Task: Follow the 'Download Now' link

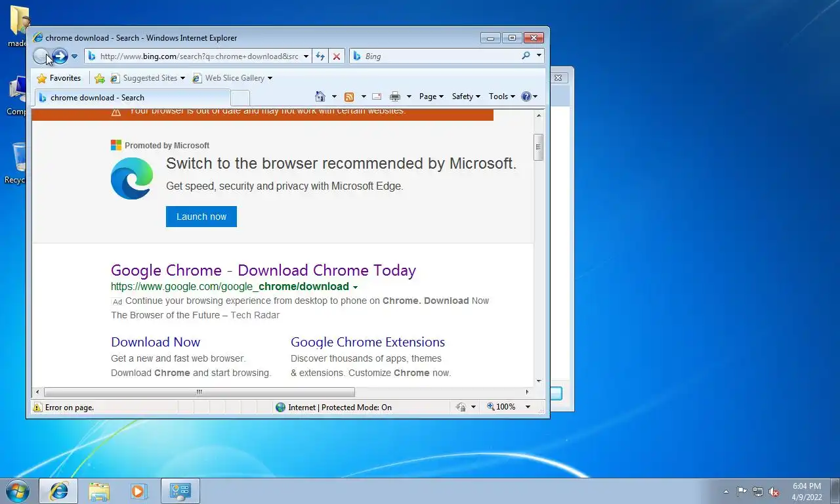Action: [x=156, y=342]
